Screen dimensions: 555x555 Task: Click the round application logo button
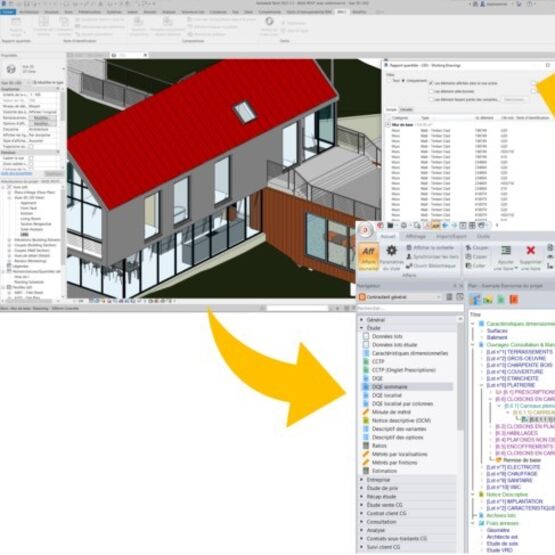[365, 230]
